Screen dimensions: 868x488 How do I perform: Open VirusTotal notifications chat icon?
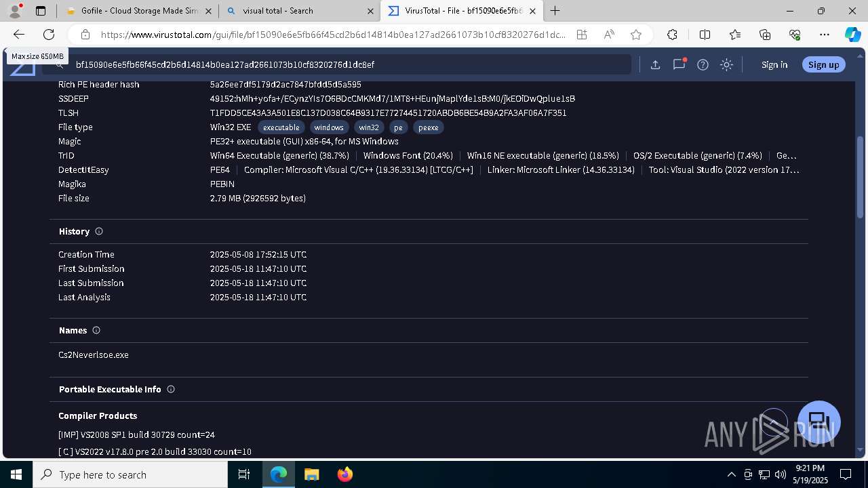pyautogui.click(x=679, y=64)
